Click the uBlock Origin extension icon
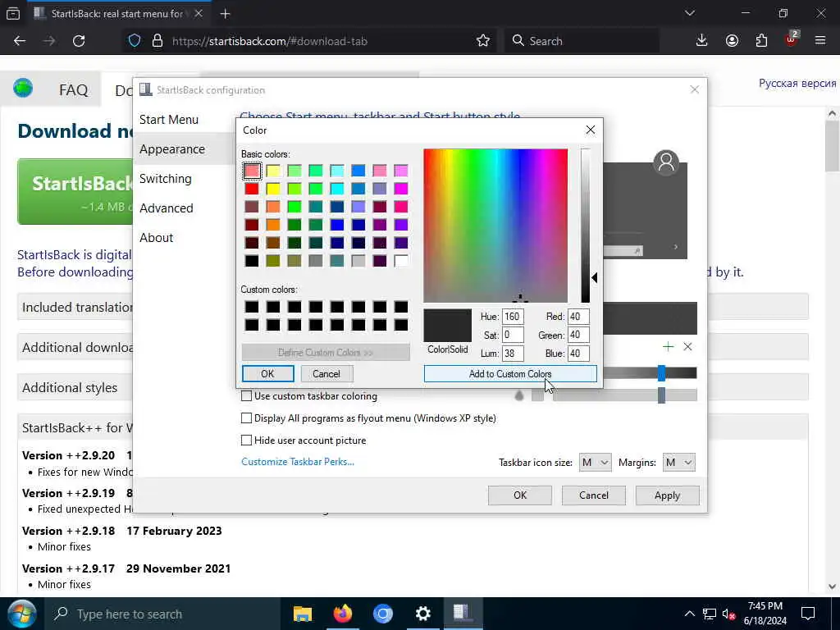The width and height of the screenshot is (840, 630). [x=792, y=39]
